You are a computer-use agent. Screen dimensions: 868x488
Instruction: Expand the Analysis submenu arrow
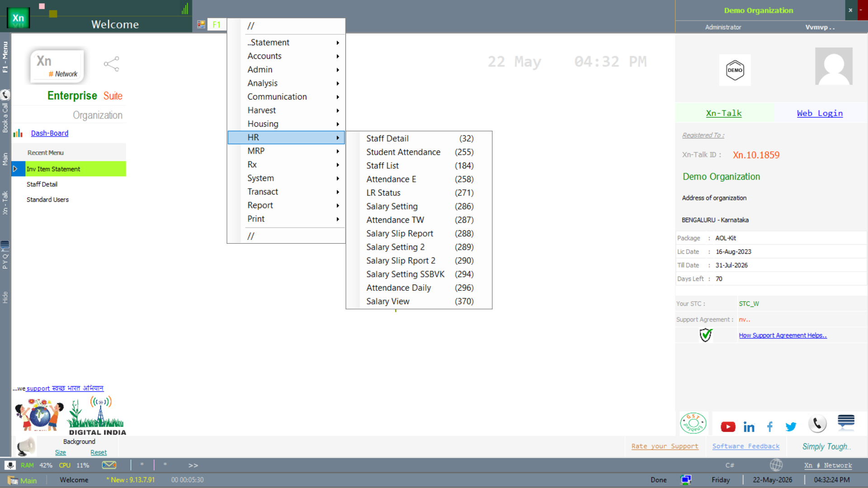pos(338,83)
